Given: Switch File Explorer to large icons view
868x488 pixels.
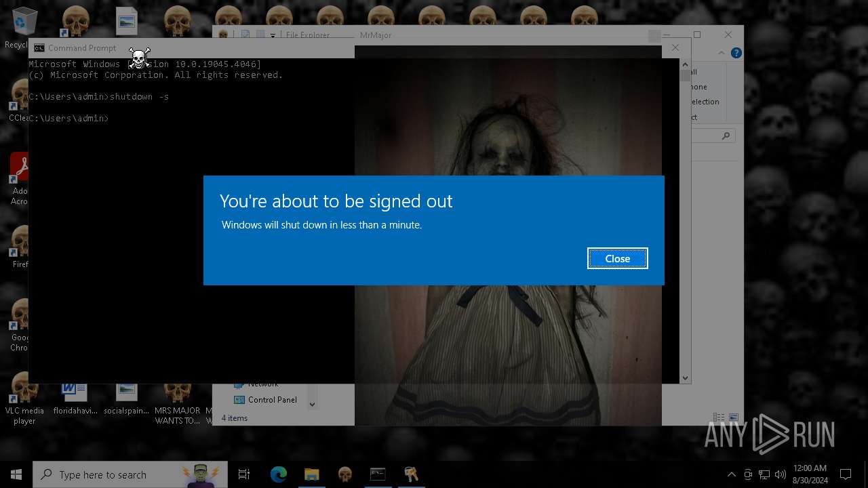Looking at the screenshot, I should [733, 418].
